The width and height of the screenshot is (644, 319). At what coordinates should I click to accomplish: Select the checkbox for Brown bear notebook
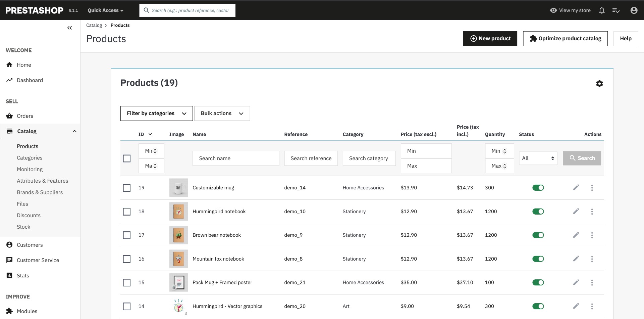coord(126,235)
